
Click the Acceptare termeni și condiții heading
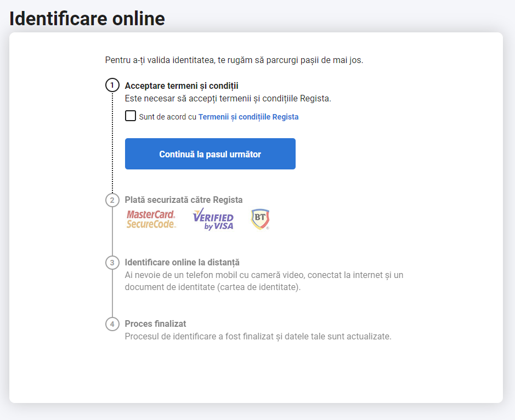tap(182, 86)
